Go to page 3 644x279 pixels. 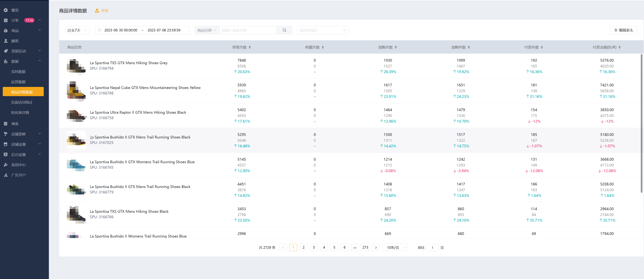pyautogui.click(x=314, y=248)
